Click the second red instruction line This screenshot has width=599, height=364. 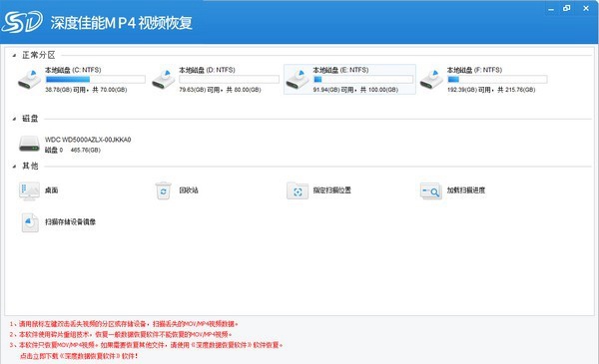point(121,335)
